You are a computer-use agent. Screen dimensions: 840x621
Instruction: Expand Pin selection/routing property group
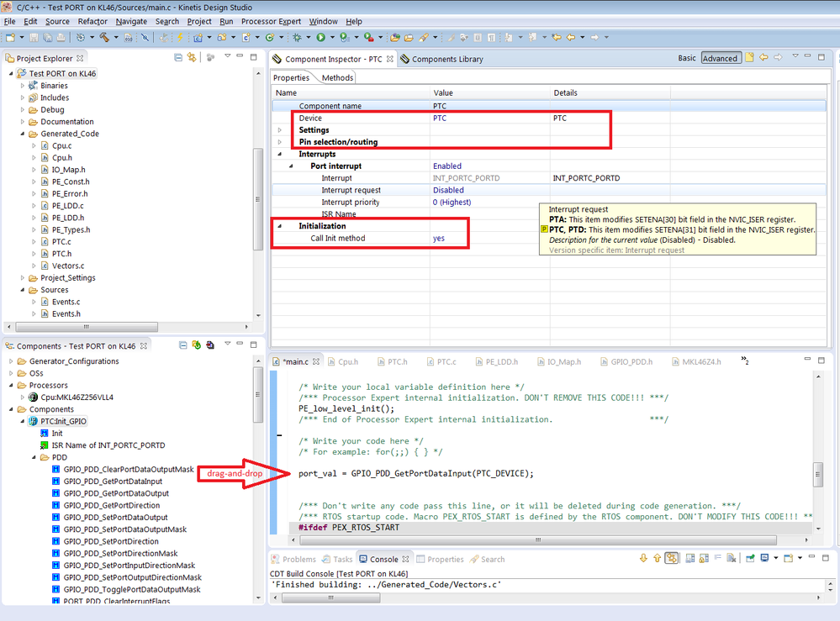click(x=280, y=142)
